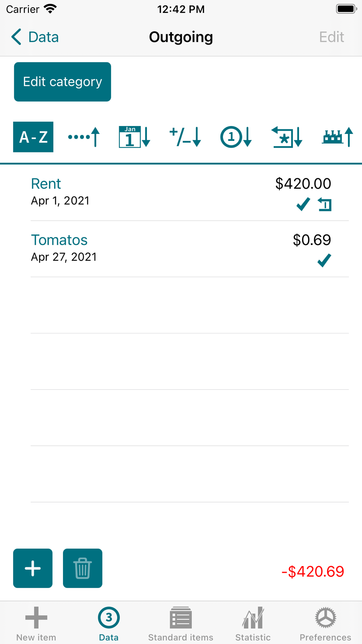
Task: Sort by factory icon ascending
Action: coord(337,137)
